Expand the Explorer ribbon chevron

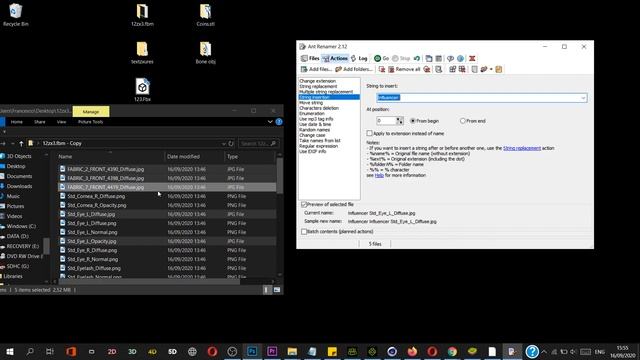pyautogui.click(x=270, y=122)
